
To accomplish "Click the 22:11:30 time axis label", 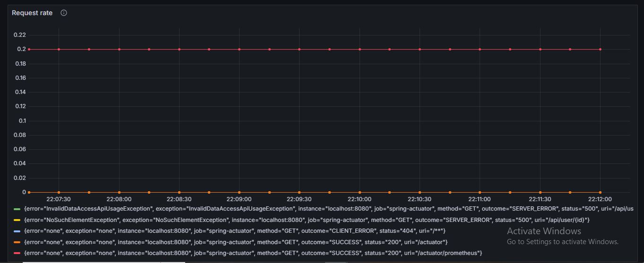I will [x=540, y=200].
